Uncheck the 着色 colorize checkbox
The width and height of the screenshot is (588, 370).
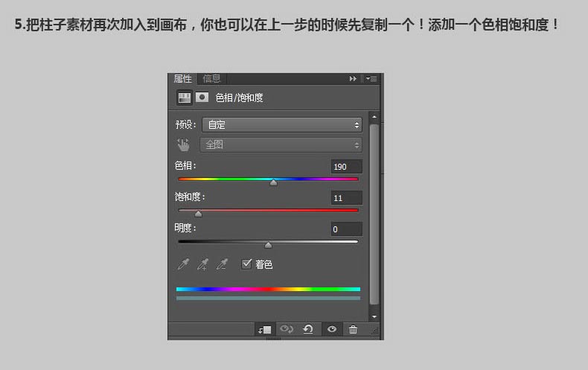click(x=246, y=264)
